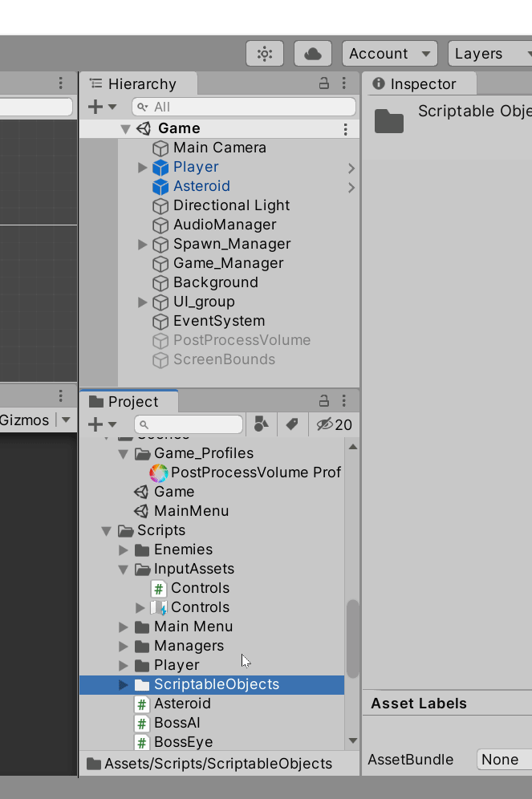
Task: Expand the Enemies folder
Action: [123, 550]
